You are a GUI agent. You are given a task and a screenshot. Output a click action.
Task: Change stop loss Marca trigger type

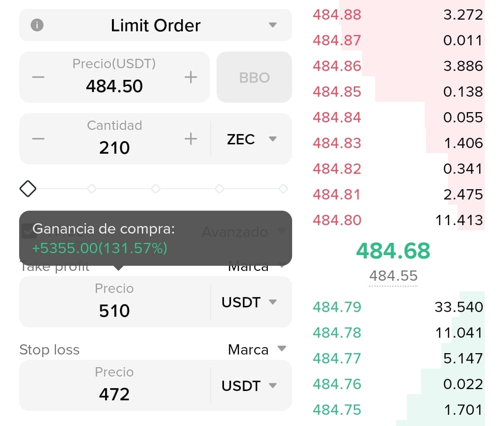[x=257, y=349]
